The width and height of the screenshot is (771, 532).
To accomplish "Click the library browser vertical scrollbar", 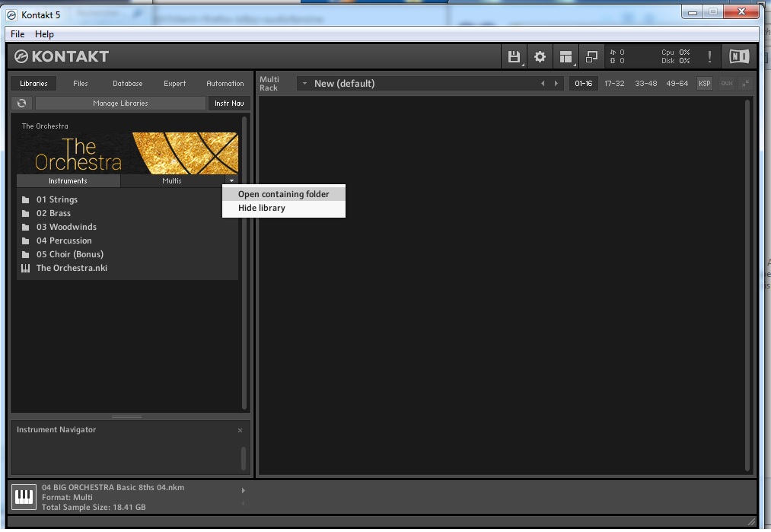I will pos(244,263).
